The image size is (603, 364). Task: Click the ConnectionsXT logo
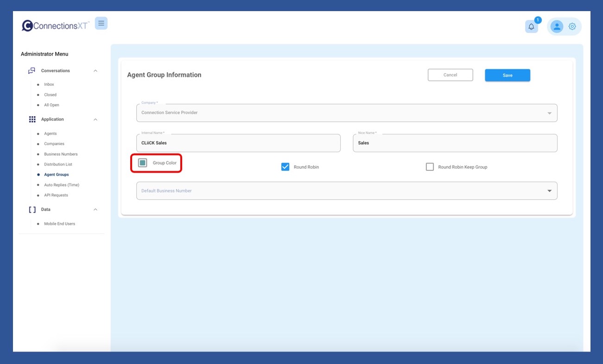coord(56,26)
